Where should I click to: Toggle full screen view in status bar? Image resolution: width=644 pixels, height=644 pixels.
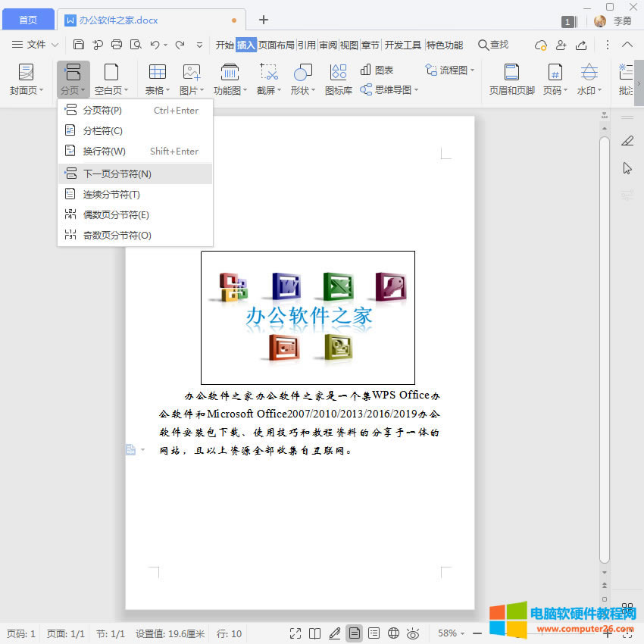click(x=295, y=633)
